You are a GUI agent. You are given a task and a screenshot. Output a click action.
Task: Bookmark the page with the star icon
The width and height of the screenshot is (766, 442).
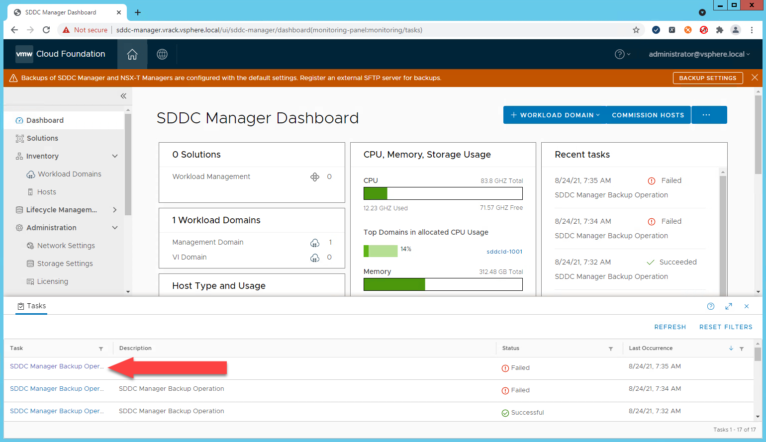(636, 30)
